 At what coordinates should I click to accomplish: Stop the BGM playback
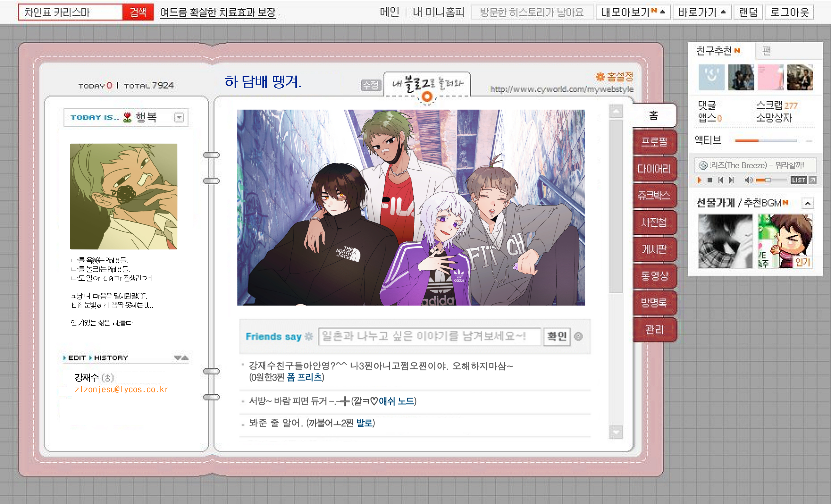710,180
